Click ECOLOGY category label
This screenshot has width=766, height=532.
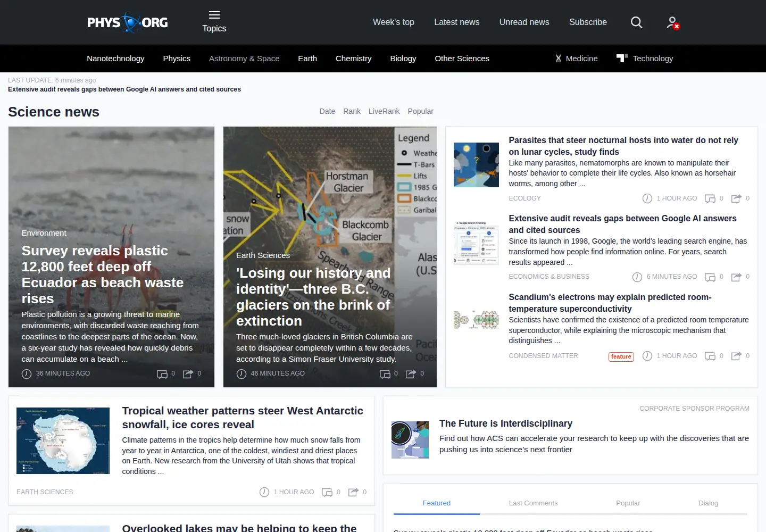click(524, 198)
